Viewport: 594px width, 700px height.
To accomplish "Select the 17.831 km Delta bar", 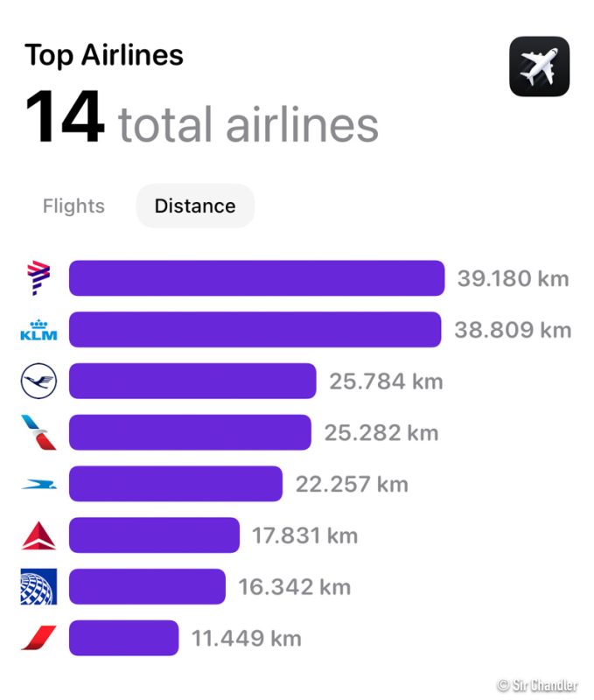I will 154,535.
